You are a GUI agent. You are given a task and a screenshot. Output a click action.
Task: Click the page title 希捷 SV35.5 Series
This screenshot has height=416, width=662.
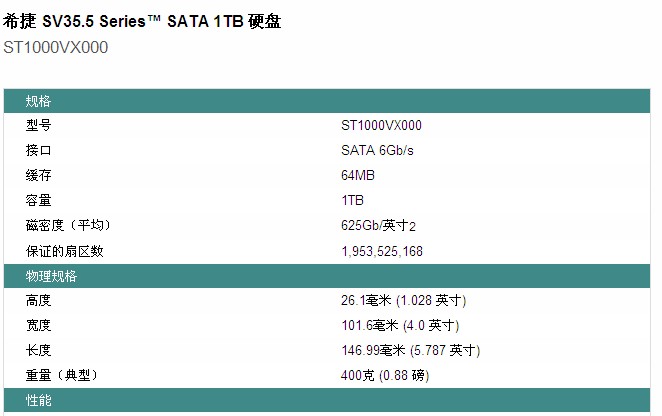click(x=142, y=21)
